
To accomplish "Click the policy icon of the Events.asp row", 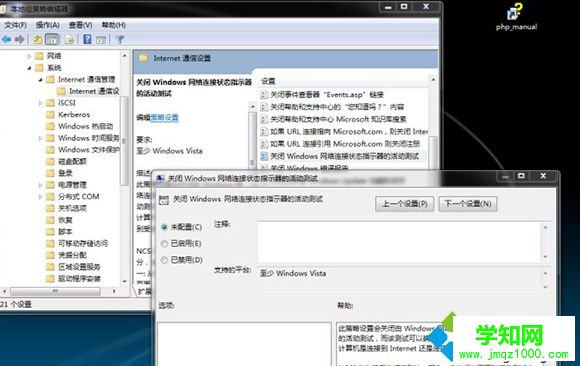I will pyautogui.click(x=264, y=95).
